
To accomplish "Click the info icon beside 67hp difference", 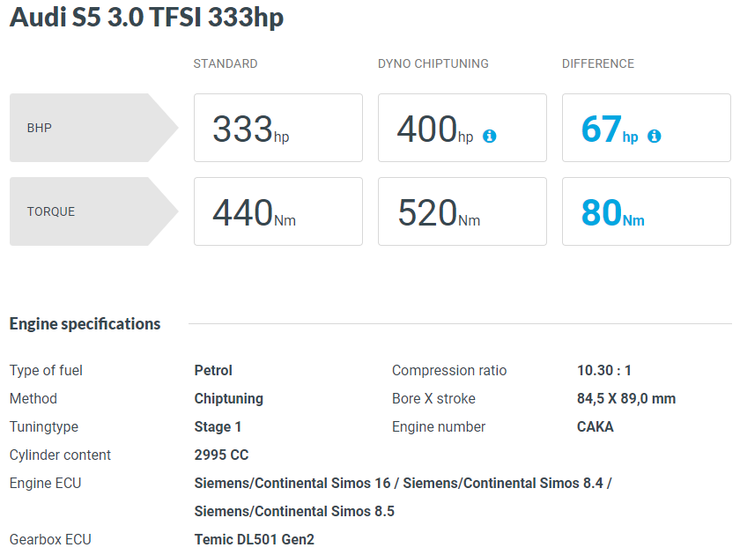I will [x=654, y=136].
